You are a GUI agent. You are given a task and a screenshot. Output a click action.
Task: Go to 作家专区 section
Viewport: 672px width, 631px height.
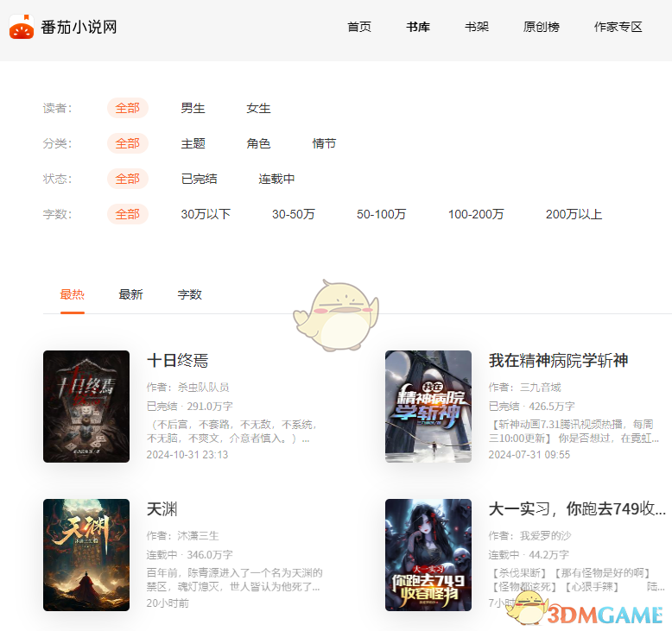tap(618, 27)
